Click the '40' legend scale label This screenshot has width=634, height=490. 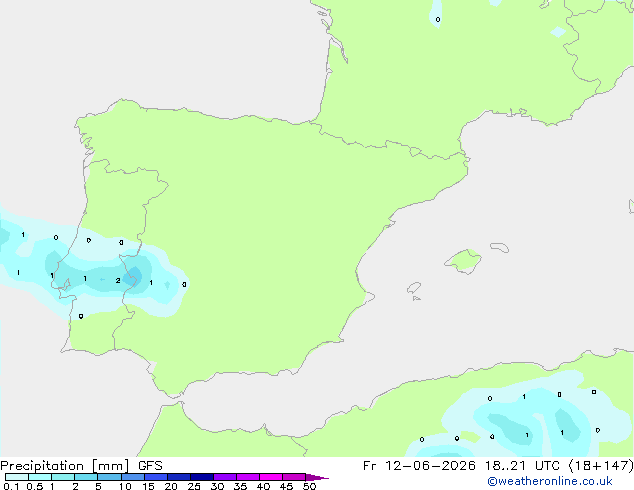tap(263, 486)
